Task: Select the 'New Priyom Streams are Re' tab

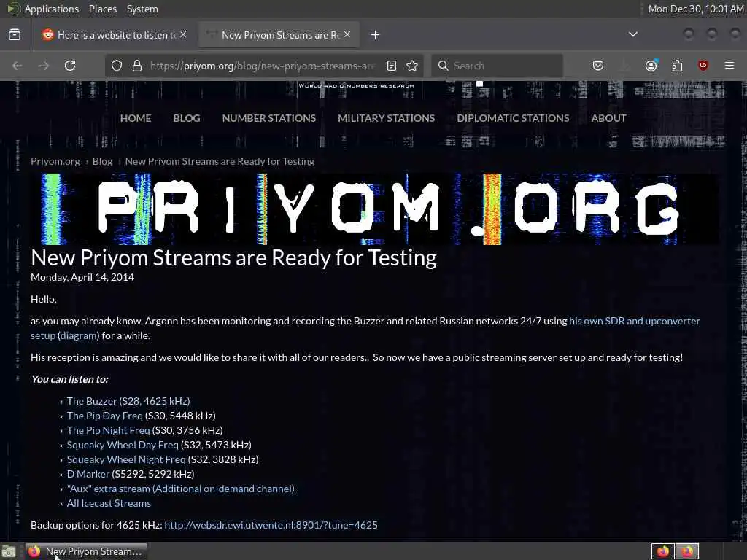Action: coord(279,35)
